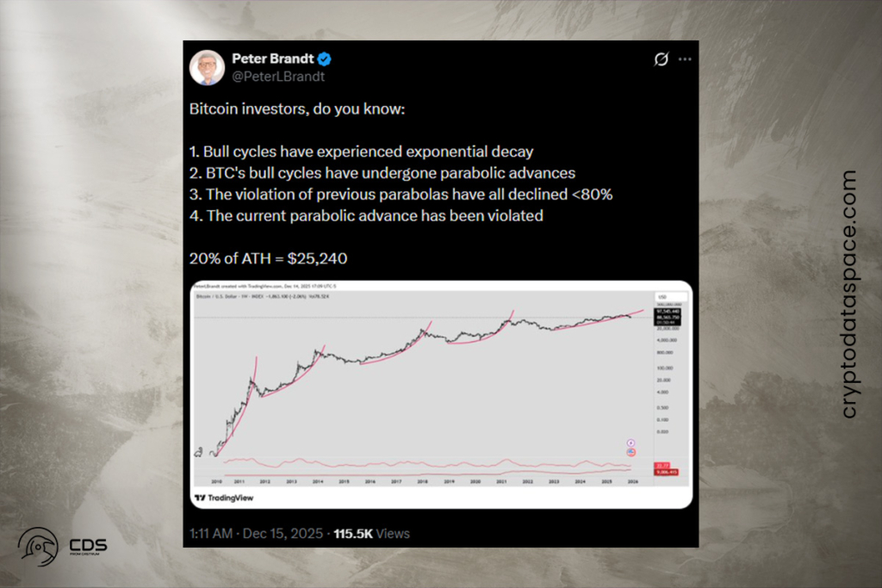Click the 2016 year label on the chart axis
The height and width of the screenshot is (588, 882).
[x=372, y=483]
